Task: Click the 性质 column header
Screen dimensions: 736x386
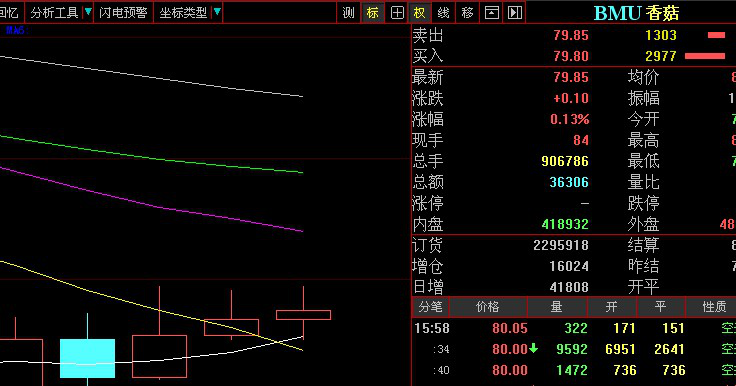Action: (x=712, y=307)
